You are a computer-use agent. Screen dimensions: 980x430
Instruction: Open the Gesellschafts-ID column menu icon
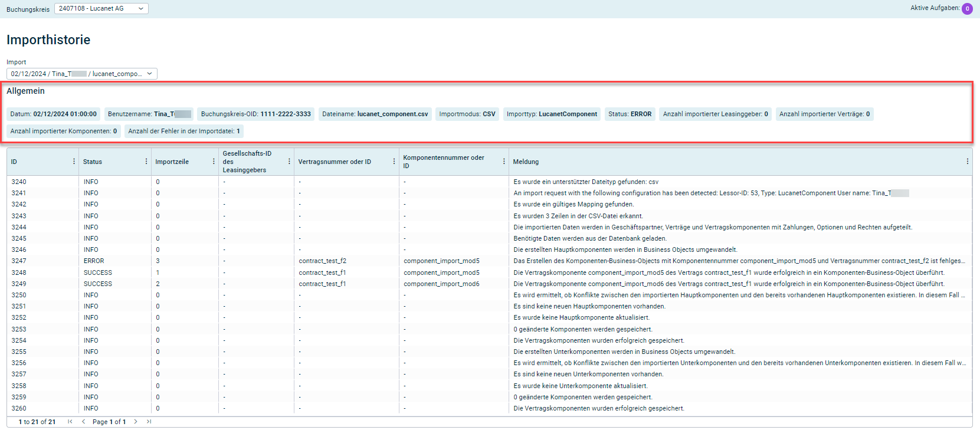(289, 162)
